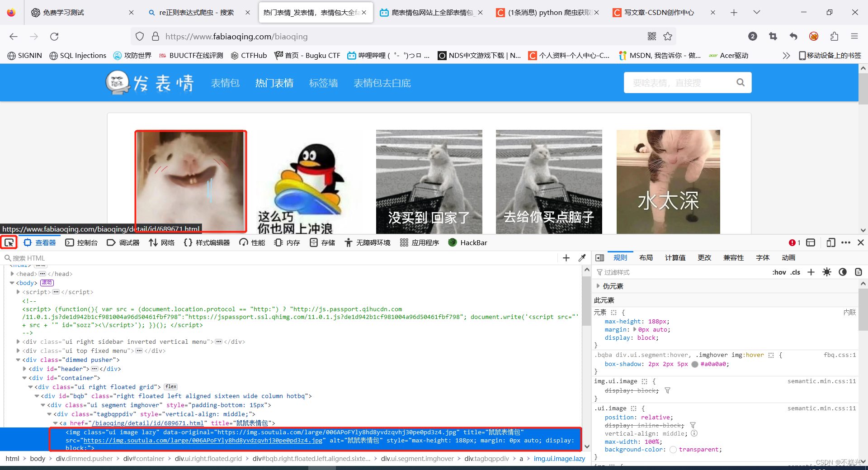Expand the 伪元素 section
This screenshot has height=470, width=868.
point(598,286)
